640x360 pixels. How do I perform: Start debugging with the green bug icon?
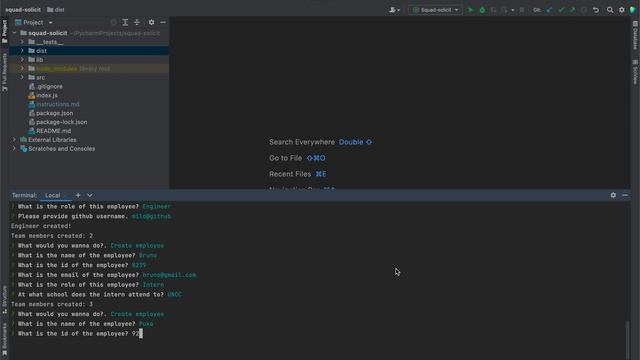click(x=482, y=10)
